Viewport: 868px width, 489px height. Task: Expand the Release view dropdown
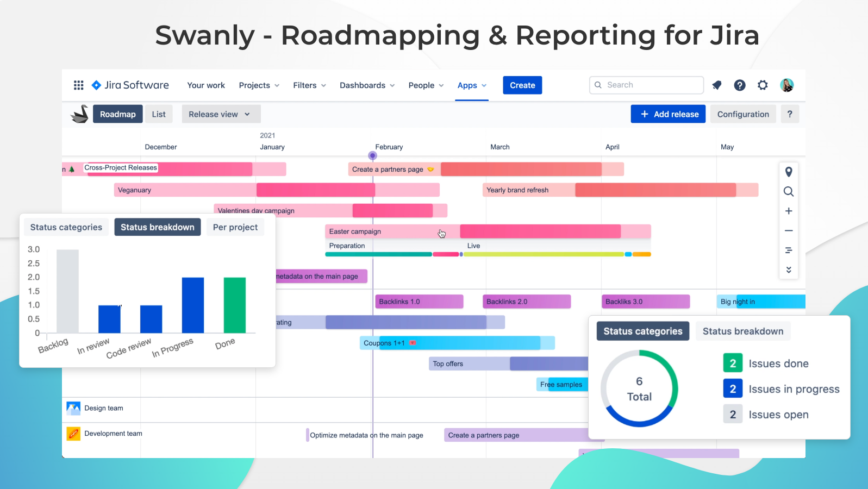(x=221, y=114)
